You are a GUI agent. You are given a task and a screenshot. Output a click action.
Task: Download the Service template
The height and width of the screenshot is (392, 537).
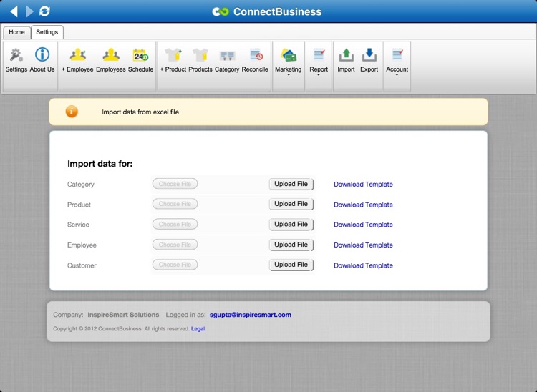(x=363, y=225)
